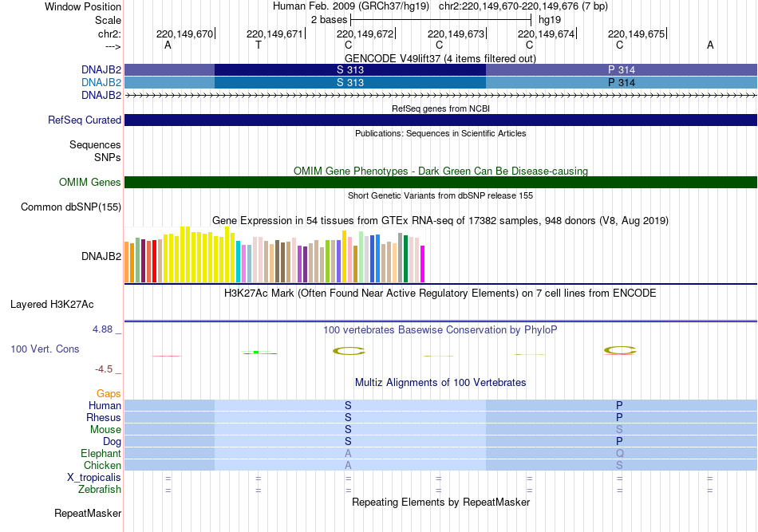Click the 4.88 PhyloP upper scale value
Screen dimensions: 758x532
102,329
